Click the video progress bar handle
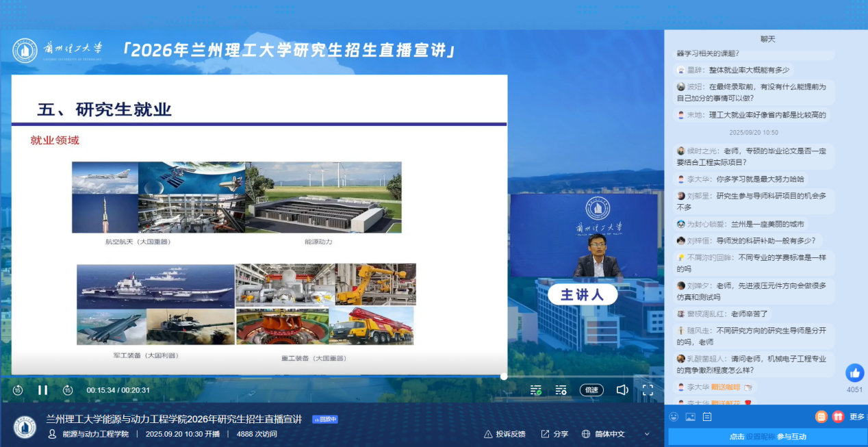This screenshot has height=447, width=868. [504, 376]
